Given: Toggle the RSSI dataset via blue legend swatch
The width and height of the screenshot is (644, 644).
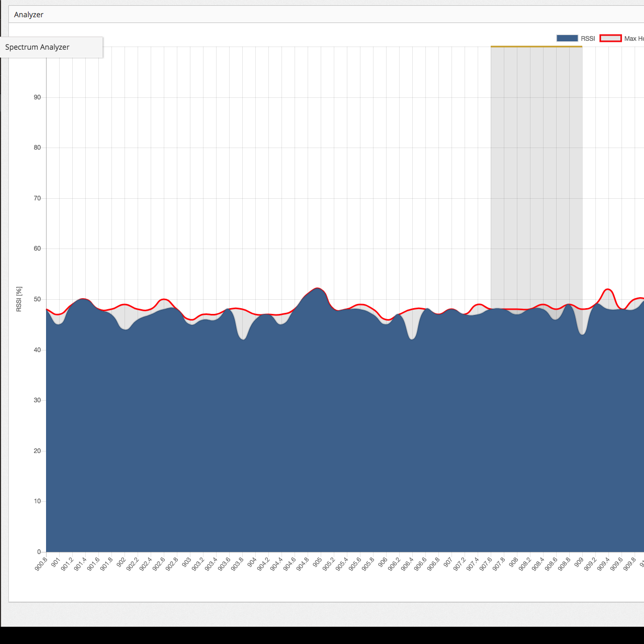Looking at the screenshot, I should (567, 38).
